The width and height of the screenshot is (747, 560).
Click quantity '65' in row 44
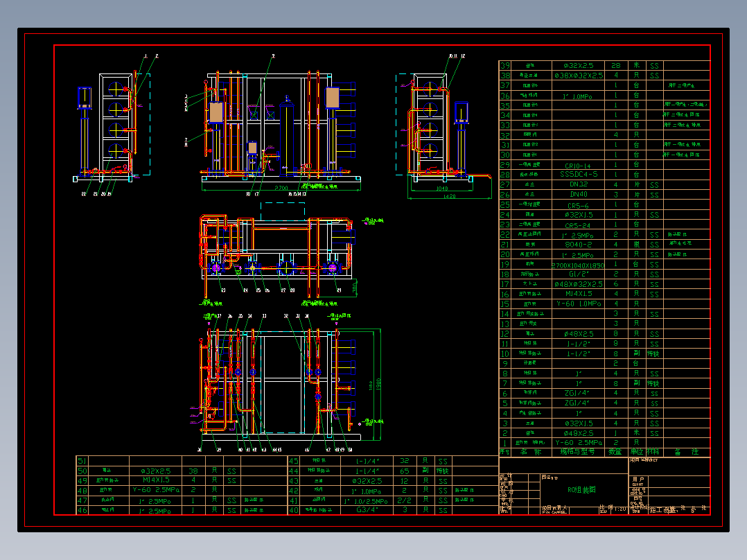[x=404, y=471]
